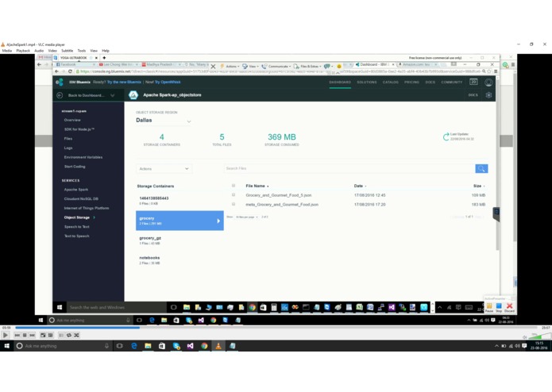552x392 pixels.
Task: Open Cloudant NoSQL DB service
Action: pyautogui.click(x=81, y=198)
